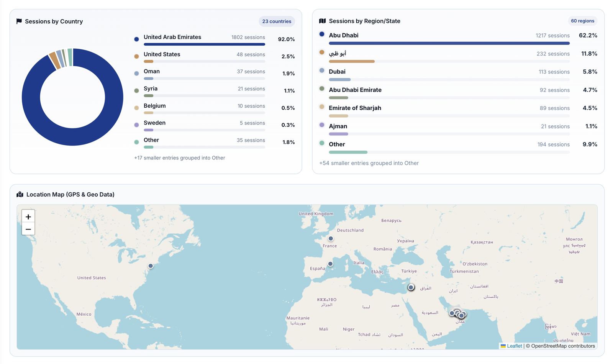Click the location map pin icon

(20, 194)
